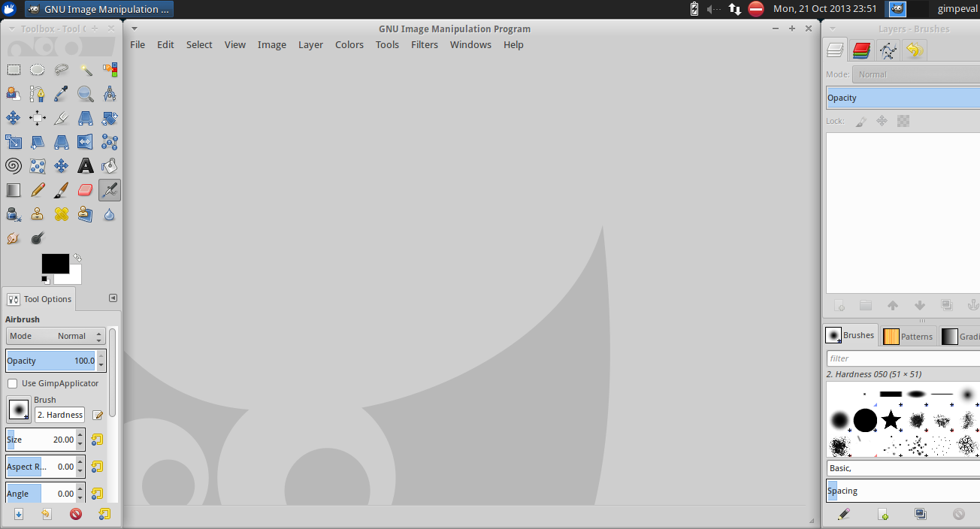Activate the Select by Color tool

[110, 70]
